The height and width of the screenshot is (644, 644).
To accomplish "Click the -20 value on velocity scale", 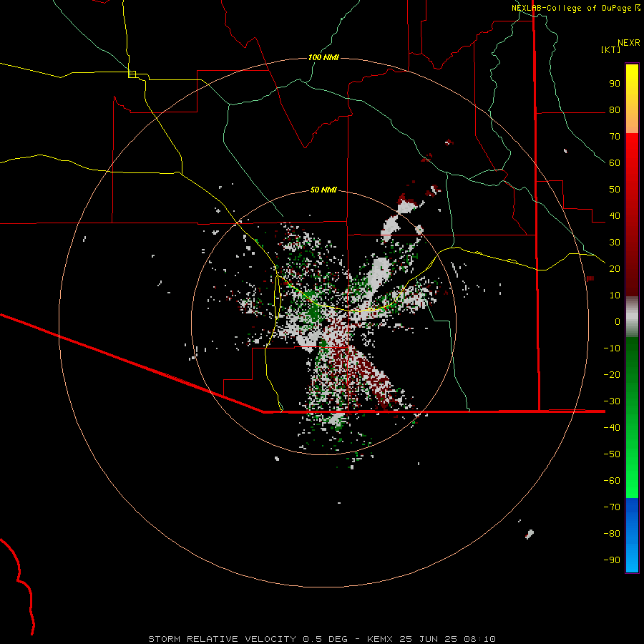I will 612,374.
